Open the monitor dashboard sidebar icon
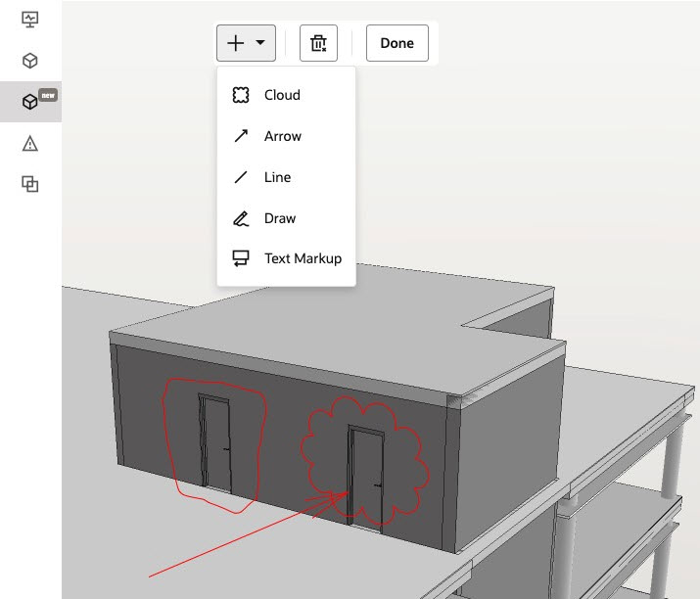The image size is (700, 599). (x=30, y=20)
